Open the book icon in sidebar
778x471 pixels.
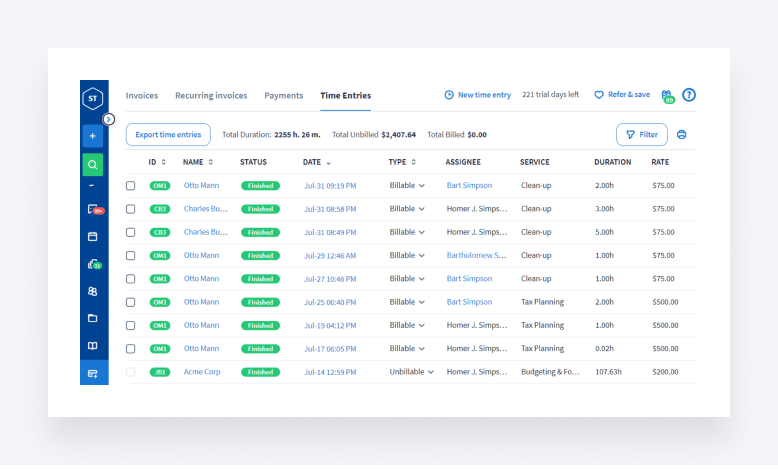(93, 345)
